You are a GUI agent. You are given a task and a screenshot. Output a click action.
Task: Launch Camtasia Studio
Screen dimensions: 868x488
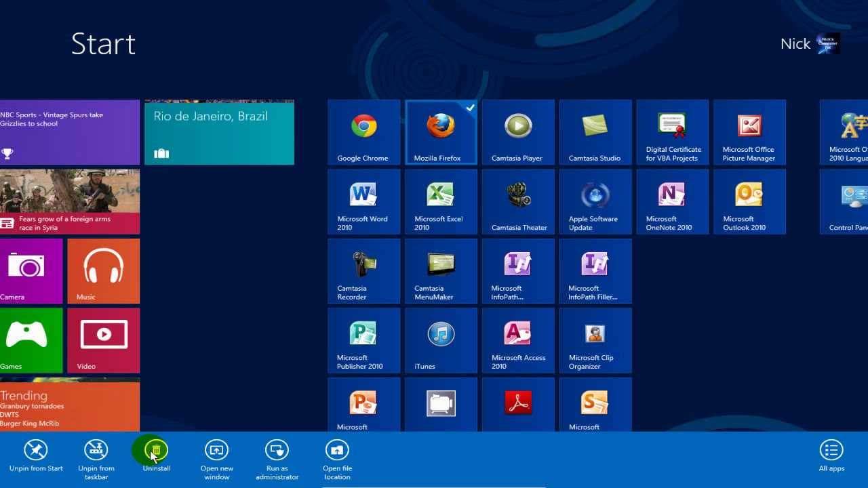595,132
